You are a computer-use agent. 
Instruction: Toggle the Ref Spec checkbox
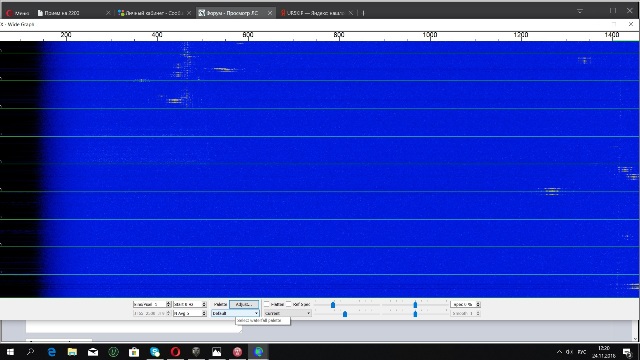(289, 304)
